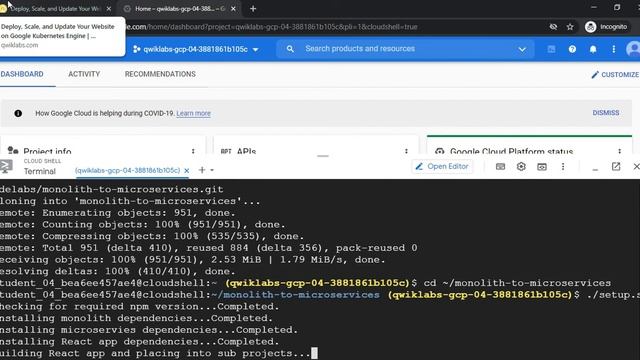Image resolution: width=640 pixels, height=360 pixels.
Task: Click the 'Enumerating objects: 951, done.' line
Action: pos(118,213)
